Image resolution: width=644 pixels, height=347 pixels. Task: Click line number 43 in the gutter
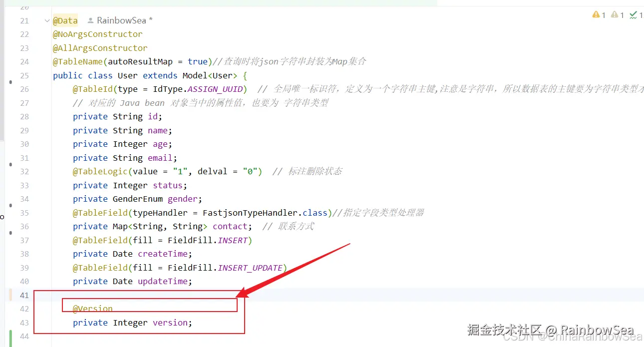click(24, 323)
